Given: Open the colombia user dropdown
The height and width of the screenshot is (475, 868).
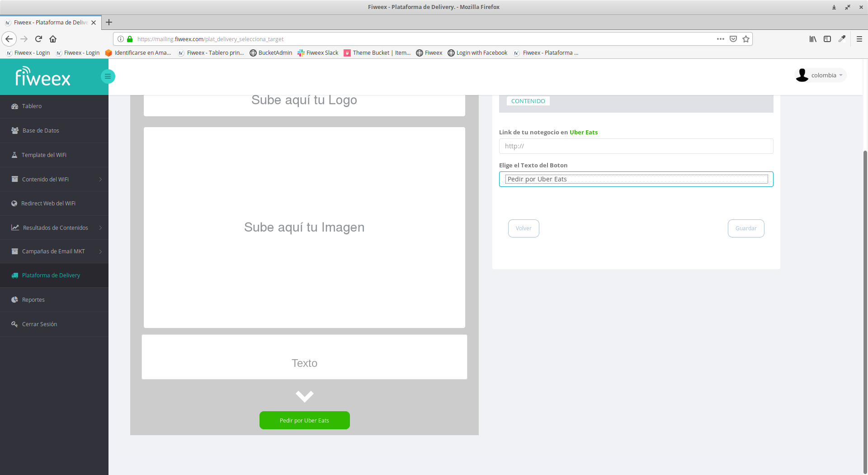Looking at the screenshot, I should [821, 76].
